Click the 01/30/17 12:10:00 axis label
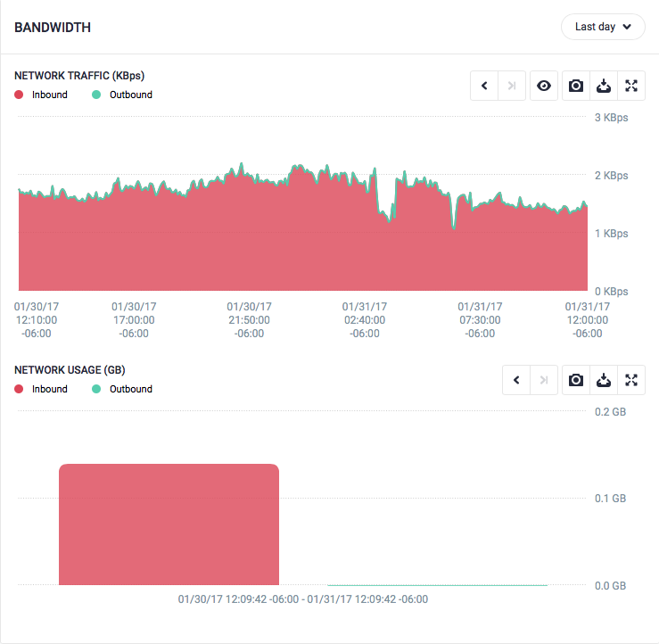This screenshot has width=659, height=644. [37, 320]
